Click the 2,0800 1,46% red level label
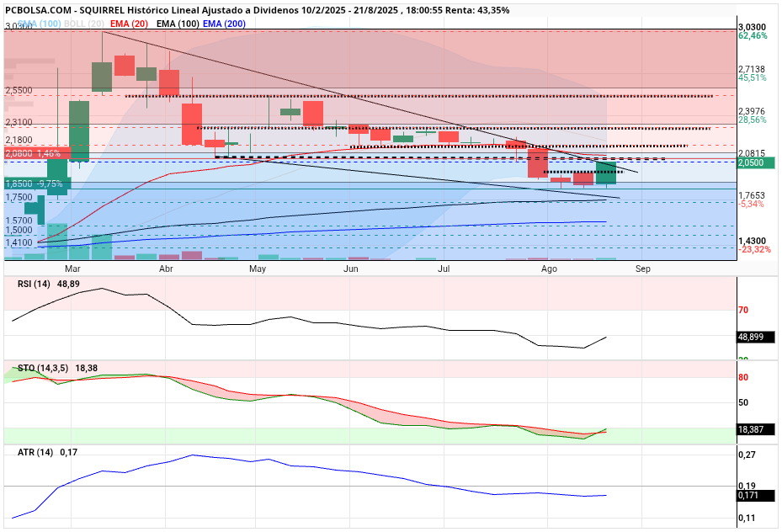782x532 pixels. coord(38,153)
